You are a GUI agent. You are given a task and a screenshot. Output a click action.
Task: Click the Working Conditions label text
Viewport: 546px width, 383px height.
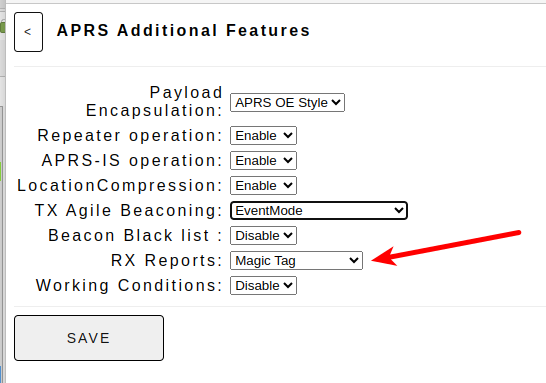click(x=129, y=286)
